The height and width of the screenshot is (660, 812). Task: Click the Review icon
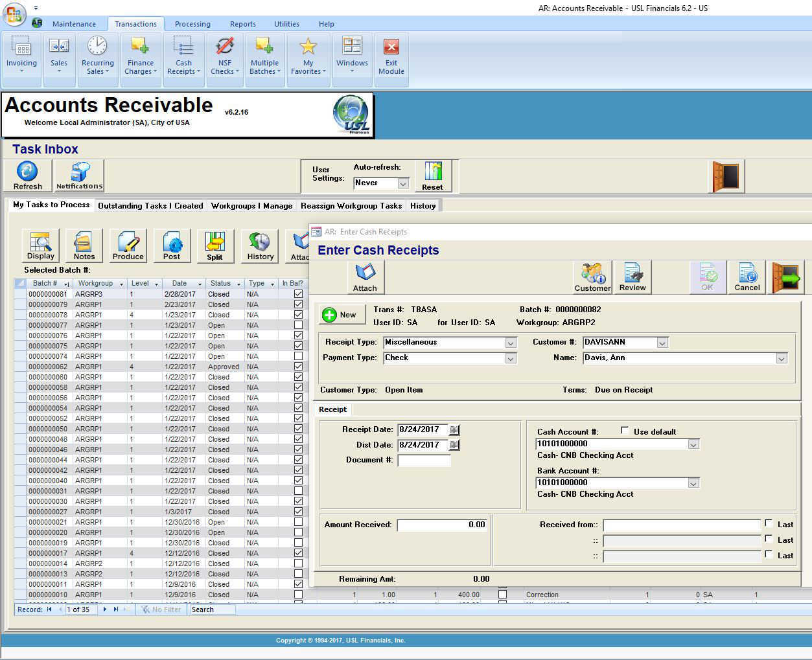pyautogui.click(x=632, y=277)
